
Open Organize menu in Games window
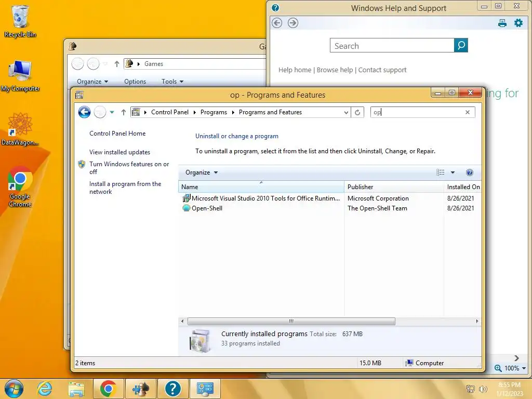pos(92,82)
